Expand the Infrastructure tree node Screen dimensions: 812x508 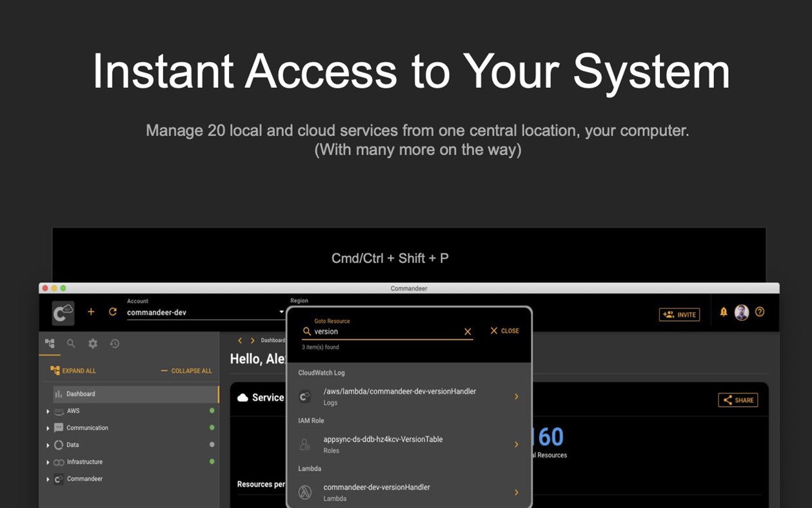pyautogui.click(x=48, y=462)
